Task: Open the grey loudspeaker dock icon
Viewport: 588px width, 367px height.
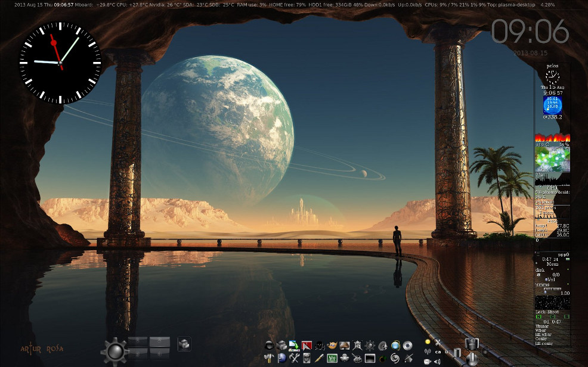Action: pyautogui.click(x=382, y=346)
